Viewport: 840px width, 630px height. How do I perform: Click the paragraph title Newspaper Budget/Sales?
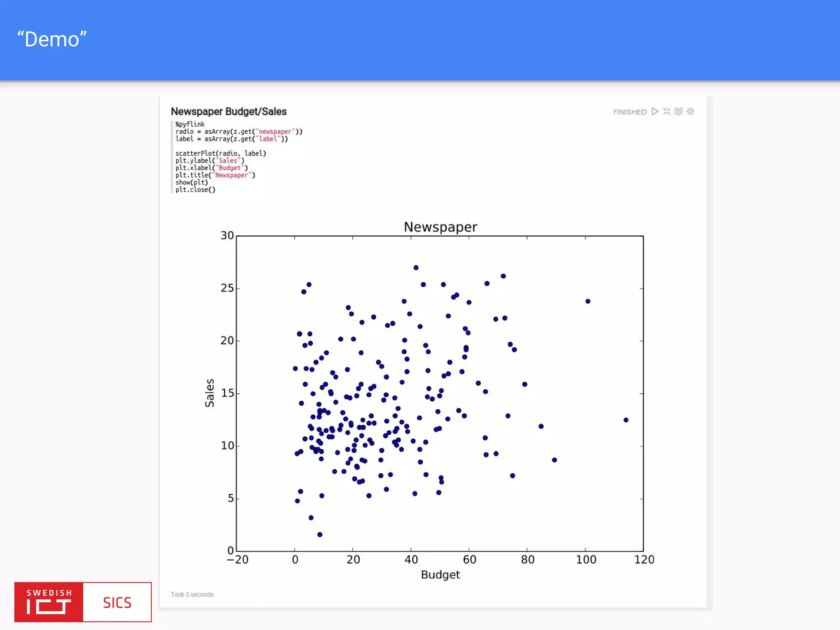[x=228, y=112]
